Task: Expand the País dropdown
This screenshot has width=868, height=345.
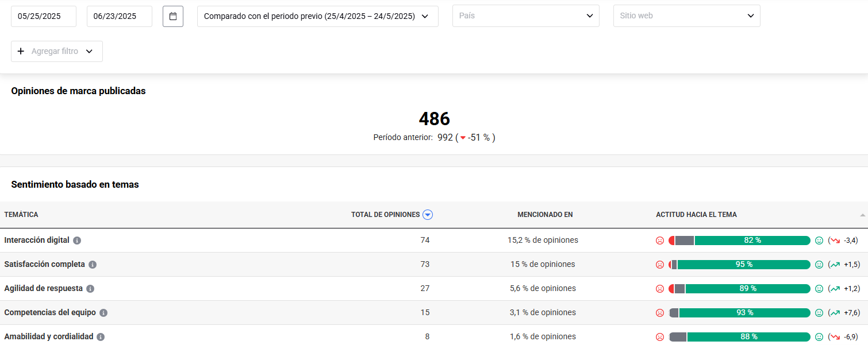Action: pyautogui.click(x=525, y=16)
